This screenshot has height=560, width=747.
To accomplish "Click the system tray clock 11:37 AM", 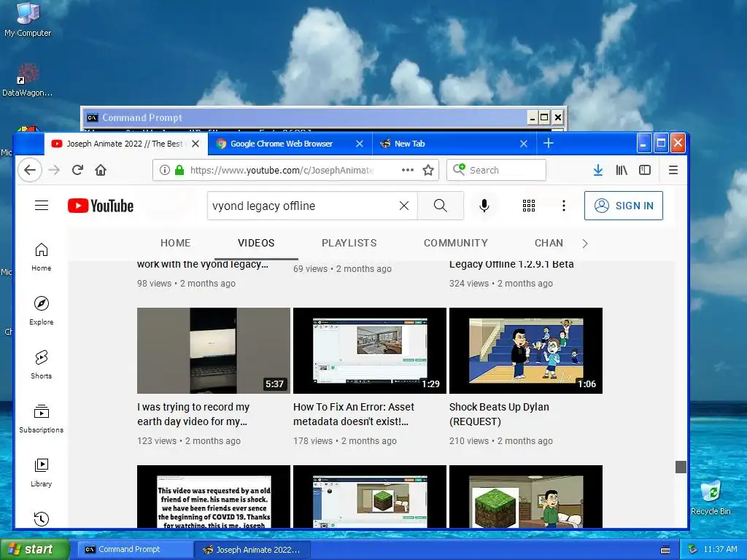I will point(720,549).
